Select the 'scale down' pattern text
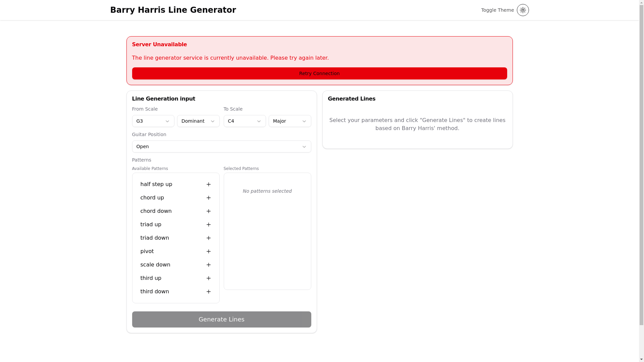The height and width of the screenshot is (362, 644). [x=155, y=265]
